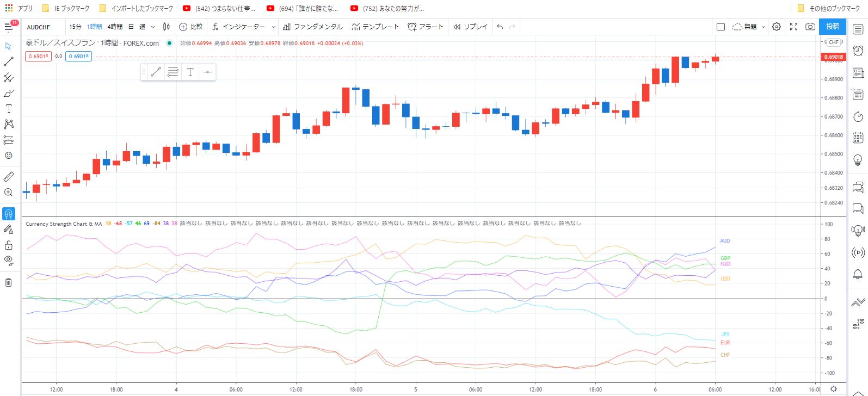The width and height of the screenshot is (868, 396).
Task: Open the インジケーター indicators menu
Action: tap(238, 27)
